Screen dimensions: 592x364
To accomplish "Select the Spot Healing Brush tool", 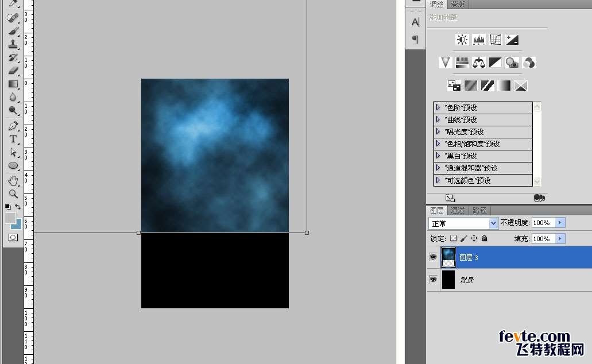I will click(13, 18).
